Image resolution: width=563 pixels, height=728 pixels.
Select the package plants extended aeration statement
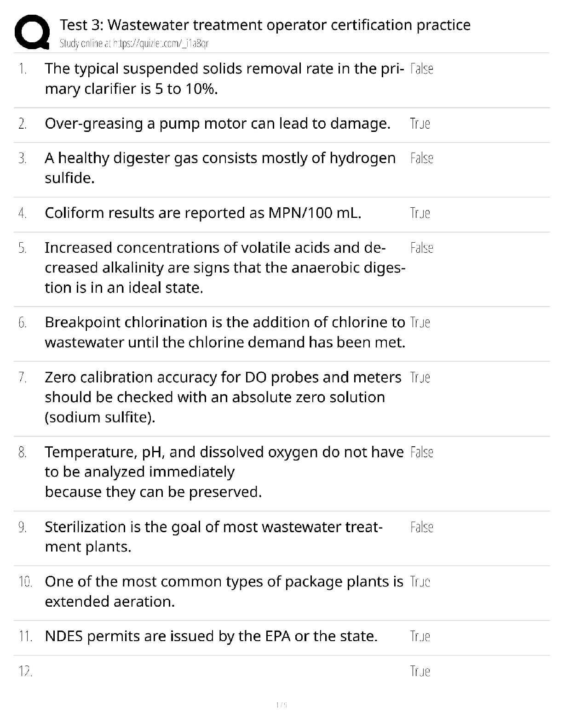click(x=224, y=591)
